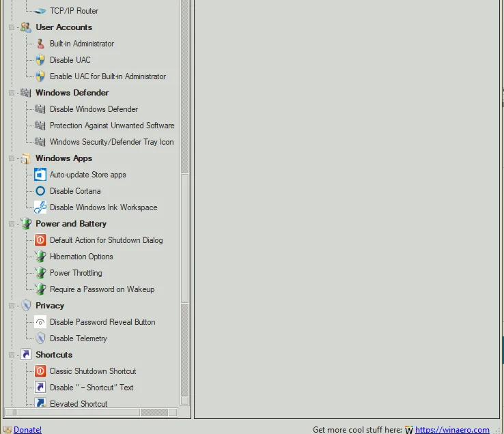Image resolution: width=504 pixels, height=434 pixels.
Task: Click the Disable Cortana circle icon
Action: (40, 191)
